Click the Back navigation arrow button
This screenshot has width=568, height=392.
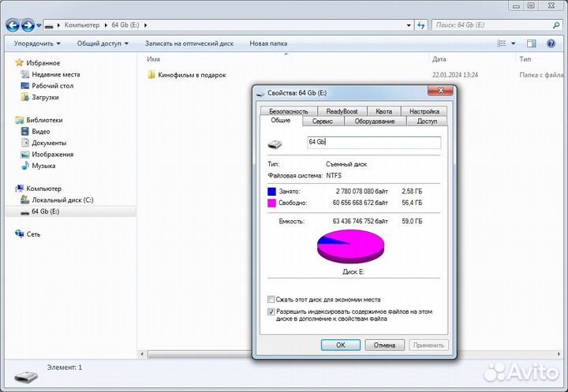[13, 26]
